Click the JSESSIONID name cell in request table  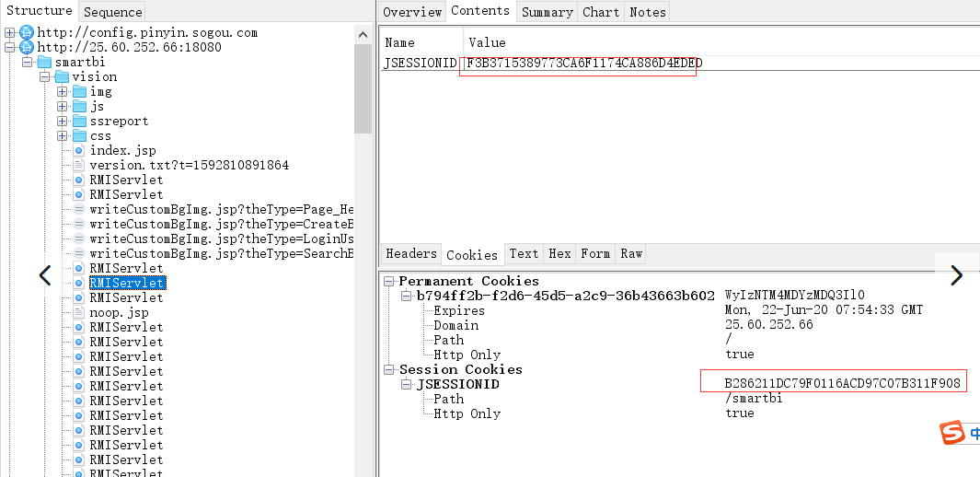tap(421, 64)
